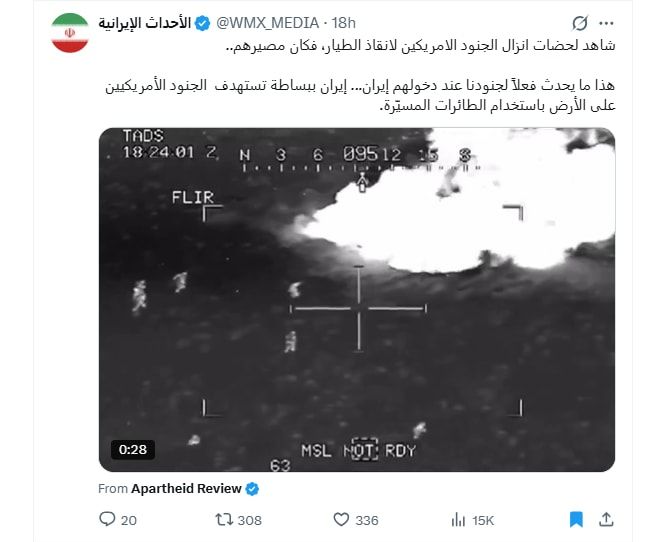The image size is (659, 542).
Task: Click the Apartheid Review verified badge
Action: [252, 489]
